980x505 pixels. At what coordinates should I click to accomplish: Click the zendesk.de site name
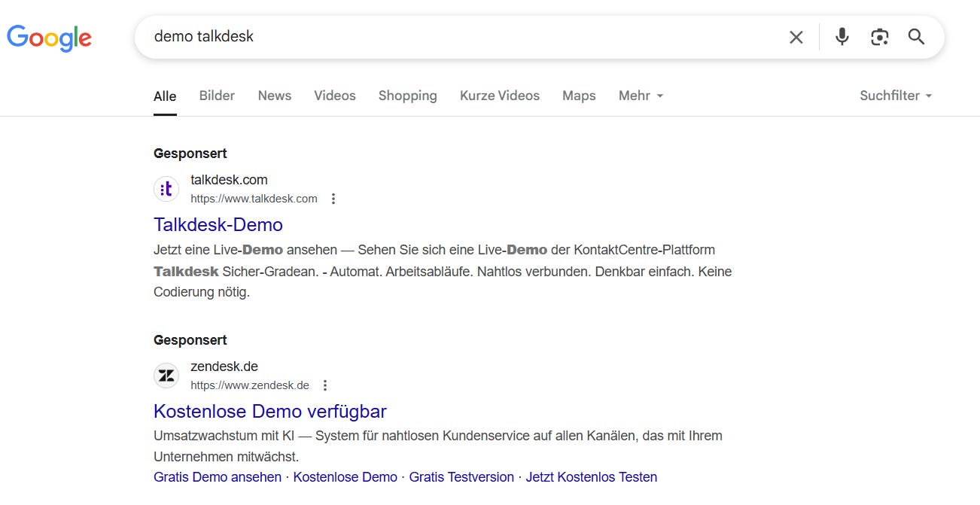coord(224,367)
